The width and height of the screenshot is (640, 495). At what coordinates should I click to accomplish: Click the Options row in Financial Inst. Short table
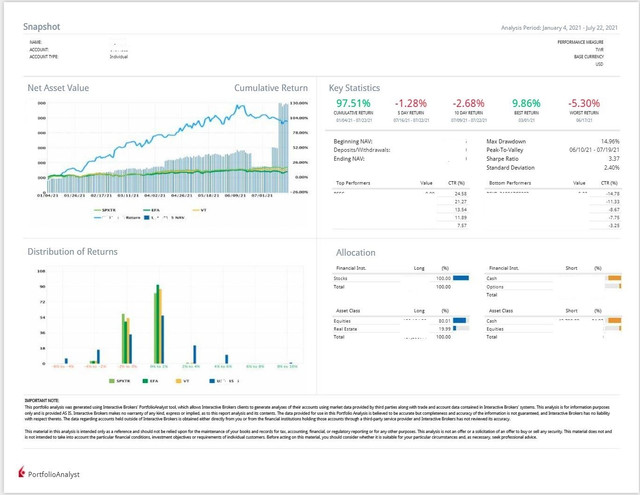(x=553, y=287)
